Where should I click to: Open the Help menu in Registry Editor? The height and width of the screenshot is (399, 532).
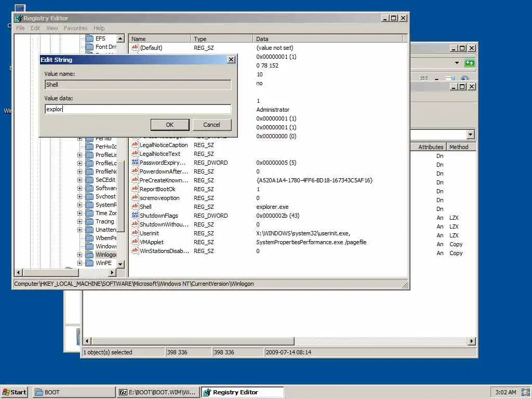click(x=99, y=28)
